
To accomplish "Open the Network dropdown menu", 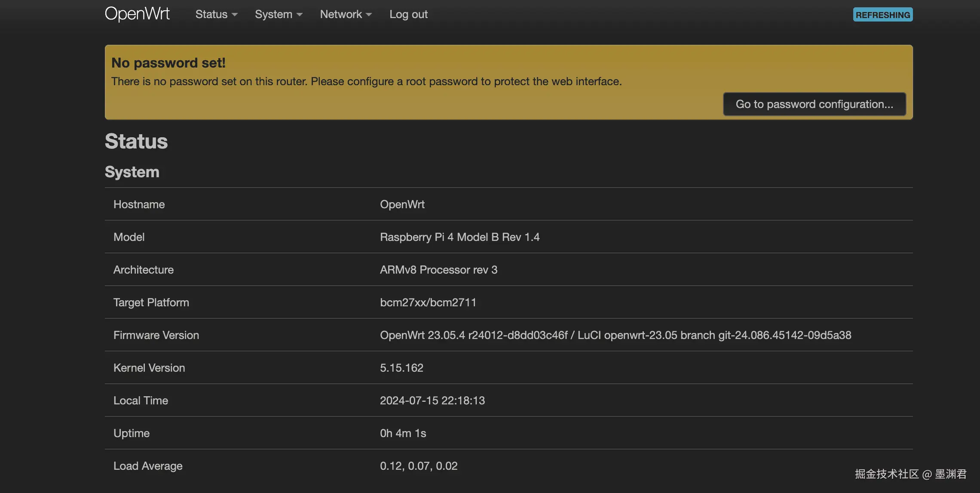I will click(x=346, y=14).
